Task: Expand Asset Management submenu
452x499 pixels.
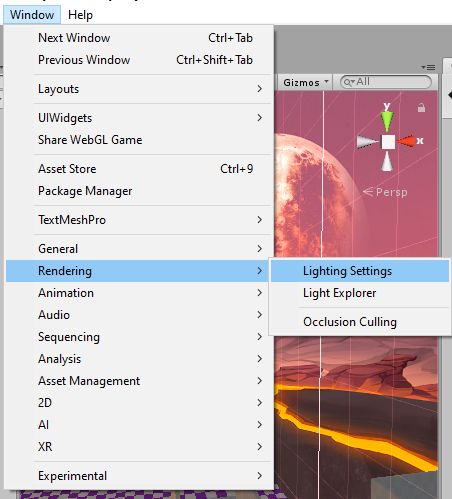Action: click(x=139, y=381)
